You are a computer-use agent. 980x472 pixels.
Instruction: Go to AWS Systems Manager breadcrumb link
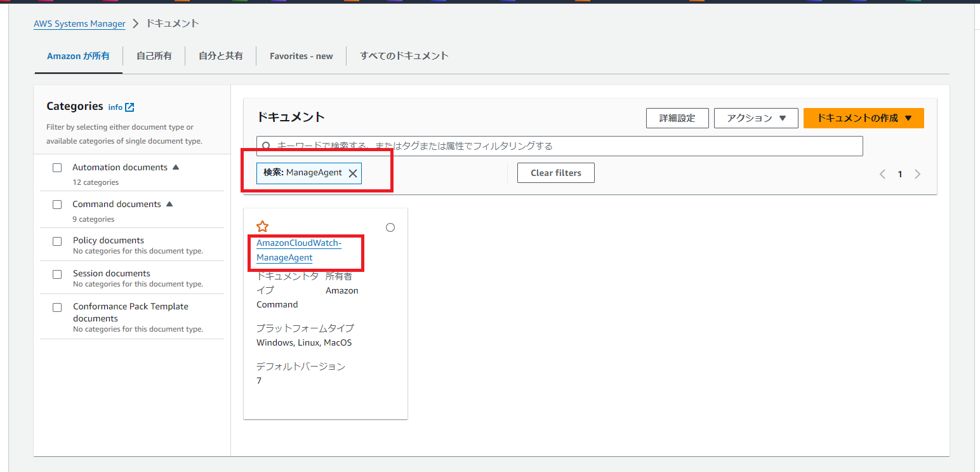tap(80, 24)
